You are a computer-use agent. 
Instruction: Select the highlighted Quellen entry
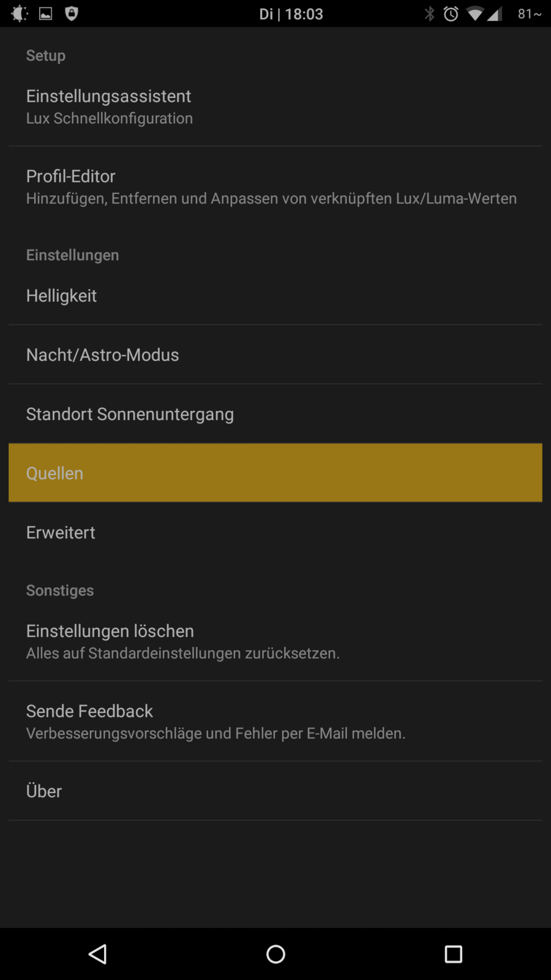click(x=275, y=473)
